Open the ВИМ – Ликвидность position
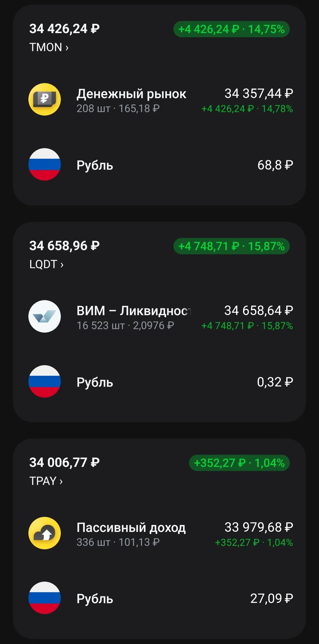Viewport: 319px width, 644px height. pos(159,317)
